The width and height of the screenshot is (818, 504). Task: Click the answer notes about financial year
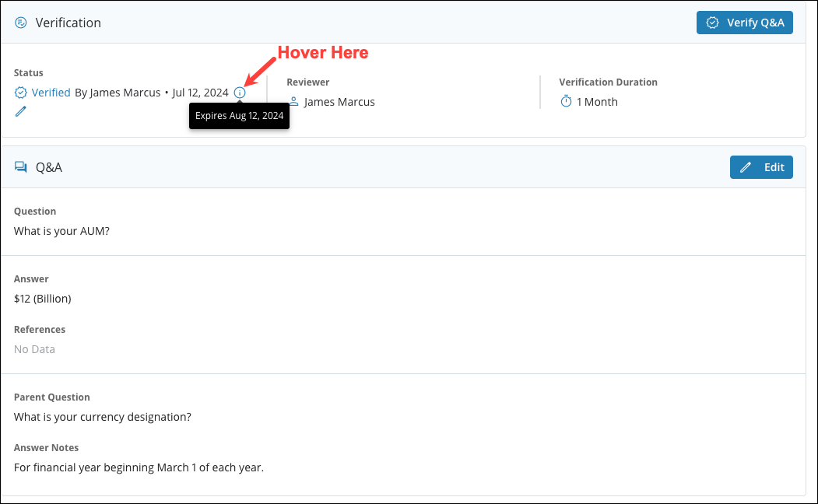pyautogui.click(x=139, y=467)
